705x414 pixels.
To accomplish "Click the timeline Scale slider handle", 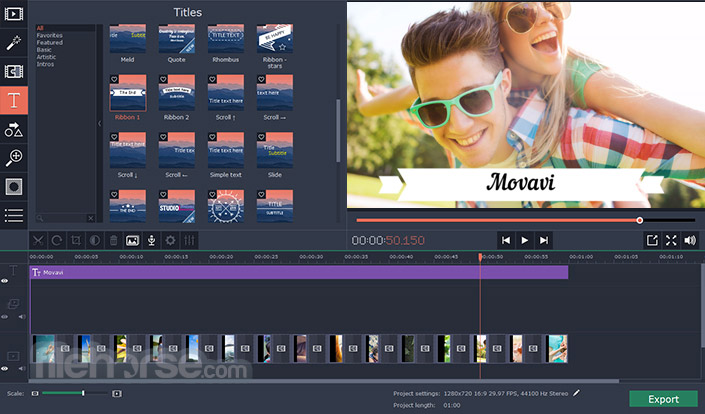I will (x=83, y=393).
